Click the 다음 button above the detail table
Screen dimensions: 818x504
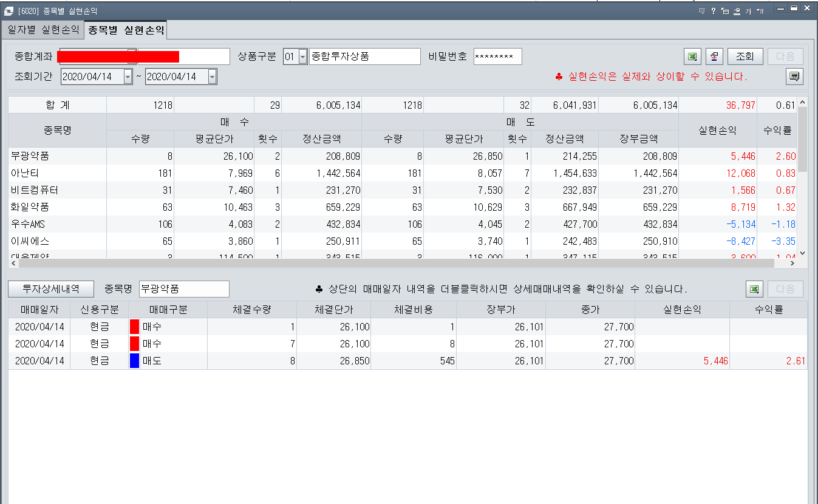click(x=785, y=289)
